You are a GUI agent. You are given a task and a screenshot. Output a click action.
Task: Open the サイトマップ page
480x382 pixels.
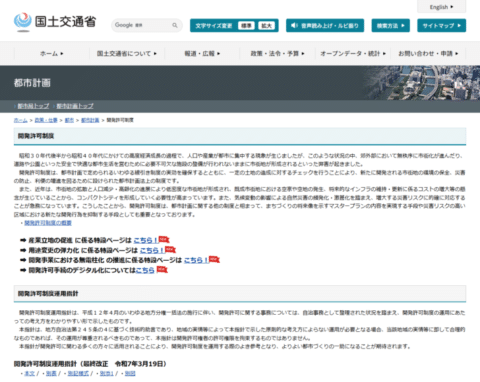(442, 26)
